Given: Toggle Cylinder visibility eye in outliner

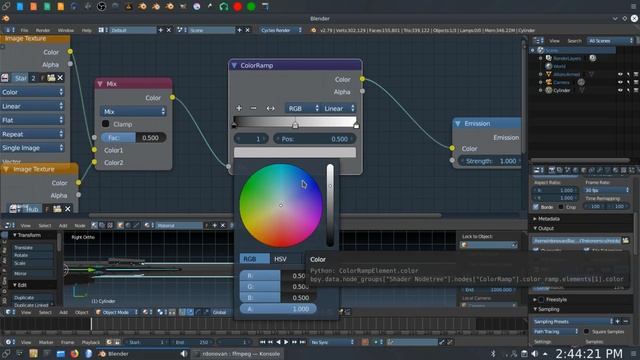Looking at the screenshot, I should (620, 90).
